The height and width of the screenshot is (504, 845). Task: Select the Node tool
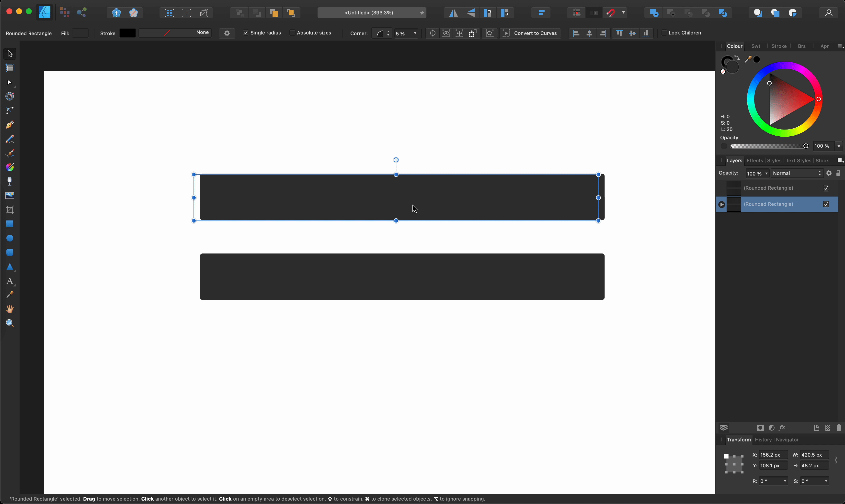click(x=10, y=83)
